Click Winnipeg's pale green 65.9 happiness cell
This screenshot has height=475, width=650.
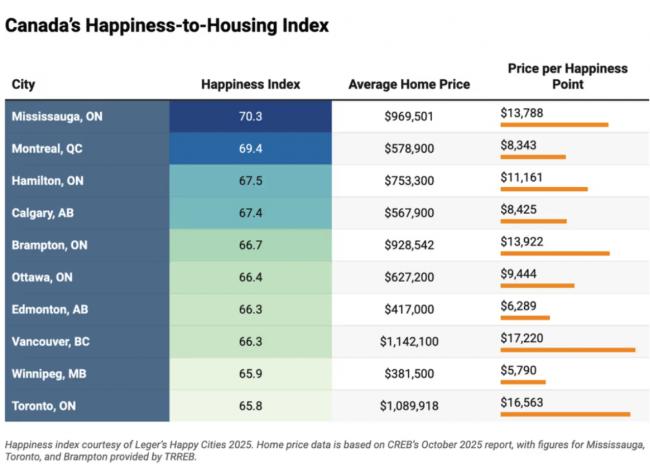coord(250,374)
